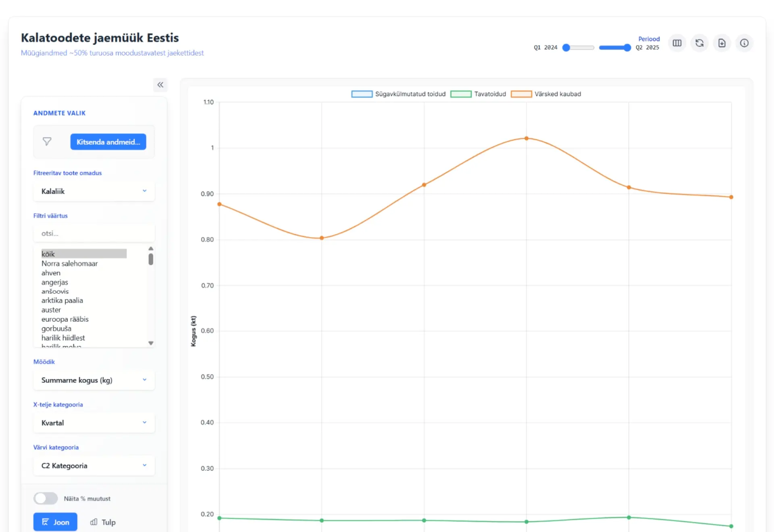This screenshot has height=532, width=774.
Task: Select Norra salehomaar in list
Action: click(69, 263)
